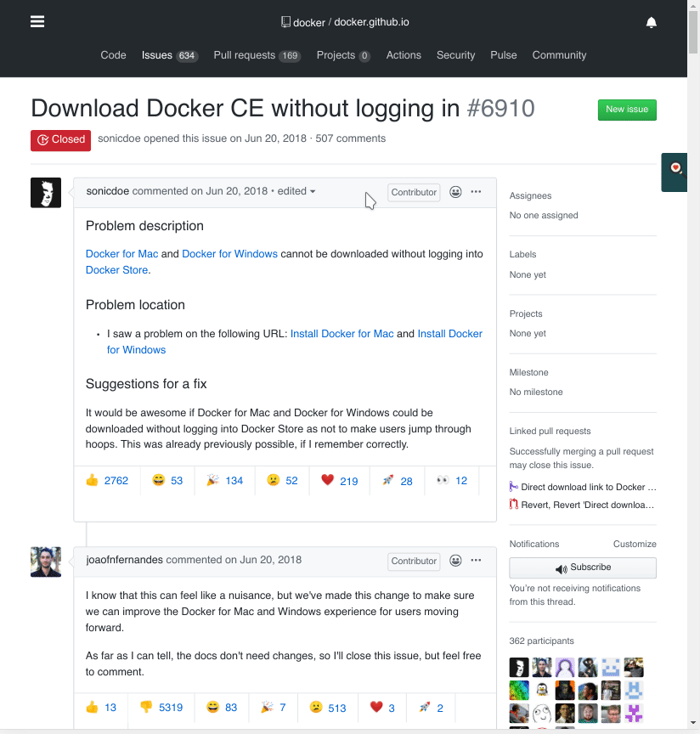Open the side widget with heart icon
This screenshot has width=700, height=734.
tap(675, 172)
